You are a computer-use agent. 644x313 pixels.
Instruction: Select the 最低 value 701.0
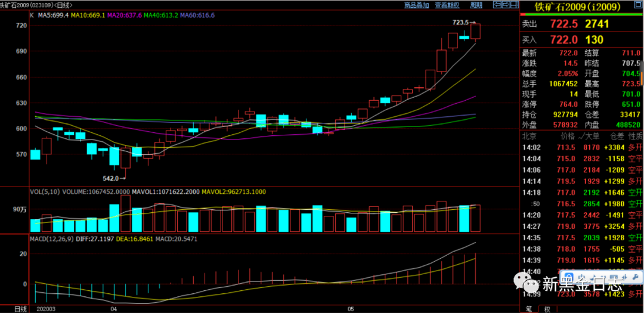coord(632,94)
